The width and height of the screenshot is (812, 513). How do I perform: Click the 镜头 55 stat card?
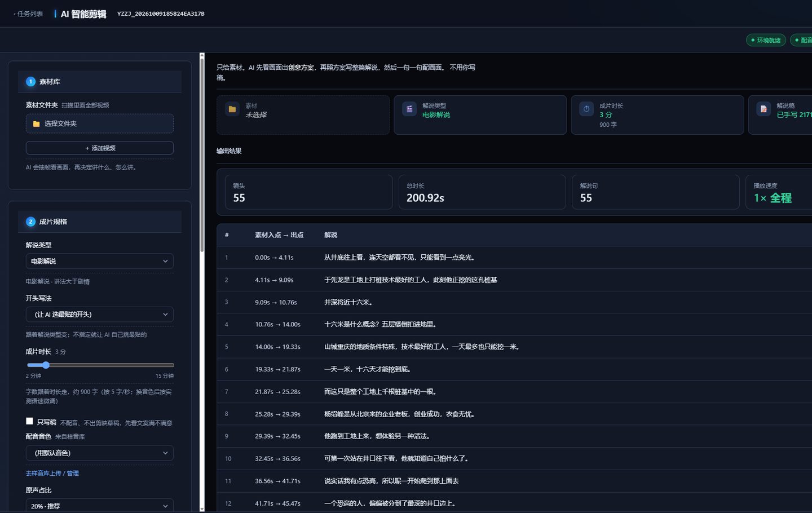tap(308, 192)
